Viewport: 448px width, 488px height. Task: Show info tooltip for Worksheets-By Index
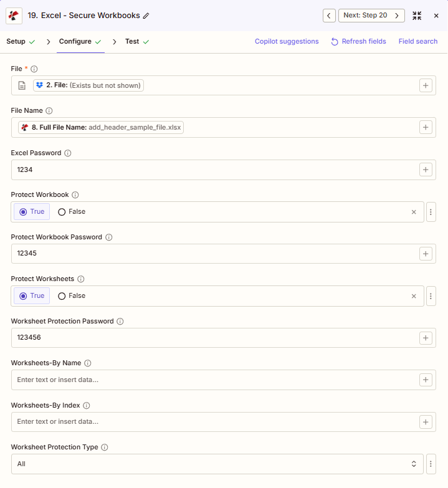(87, 406)
